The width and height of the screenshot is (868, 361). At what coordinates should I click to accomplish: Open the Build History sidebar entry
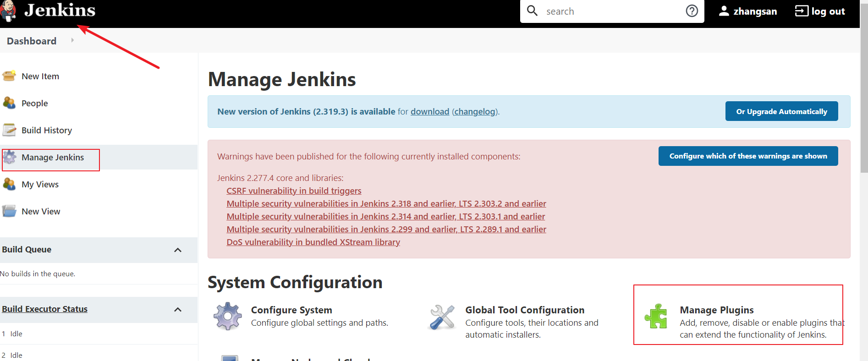pyautogui.click(x=47, y=131)
